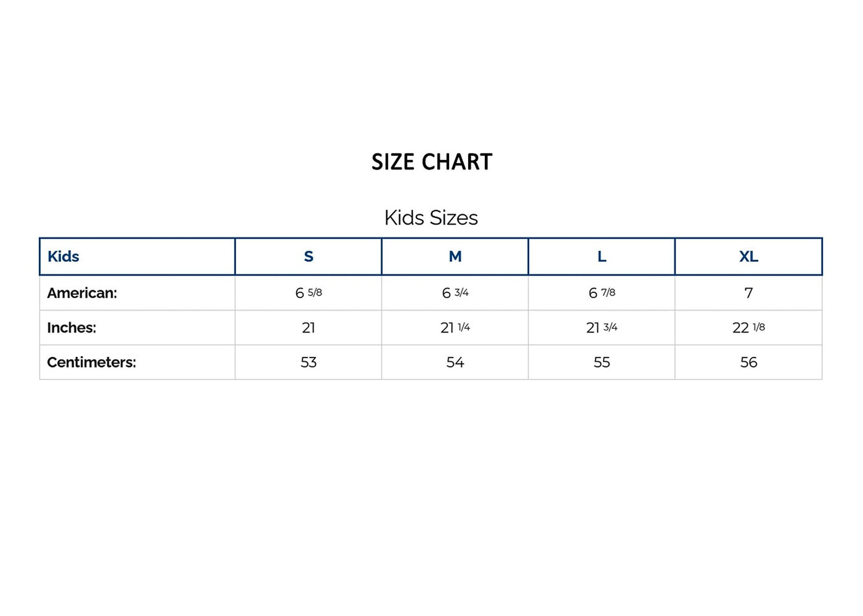Click the SIZE CHART title

[432, 162]
